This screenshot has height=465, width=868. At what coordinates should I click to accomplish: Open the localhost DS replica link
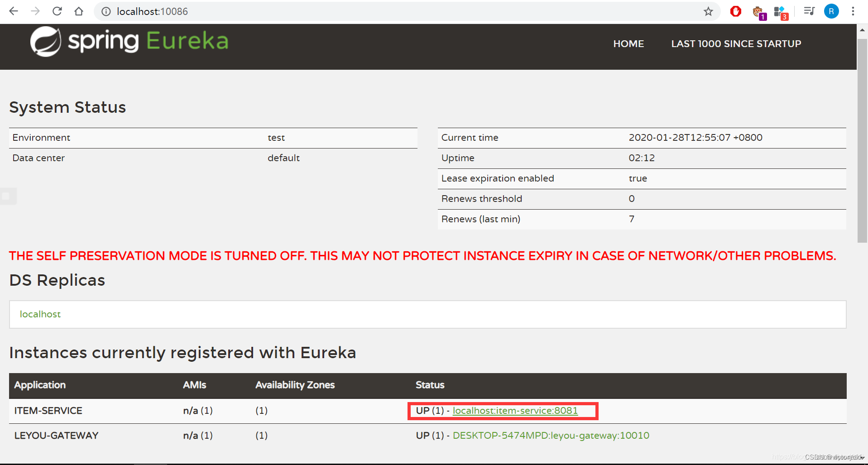coord(40,314)
